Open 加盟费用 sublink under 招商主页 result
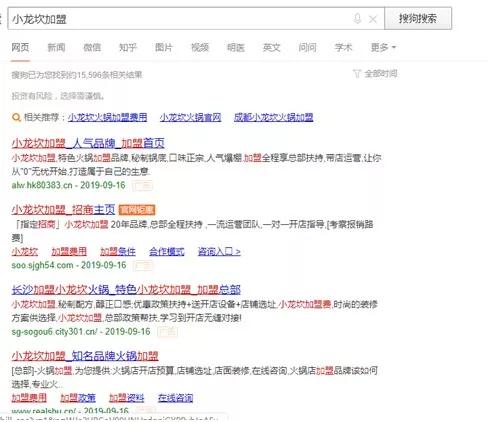The image size is (490, 422). click(x=69, y=251)
